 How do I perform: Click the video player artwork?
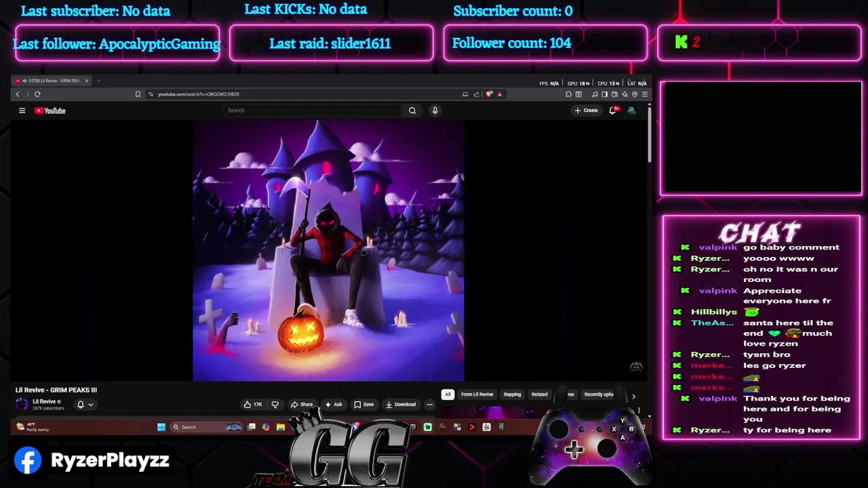tap(328, 251)
